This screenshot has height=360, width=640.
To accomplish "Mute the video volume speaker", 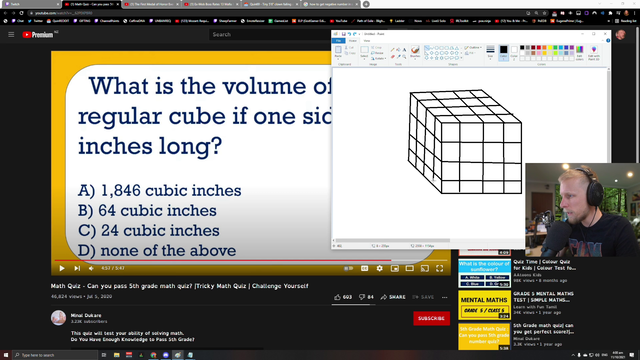I will [91, 268].
